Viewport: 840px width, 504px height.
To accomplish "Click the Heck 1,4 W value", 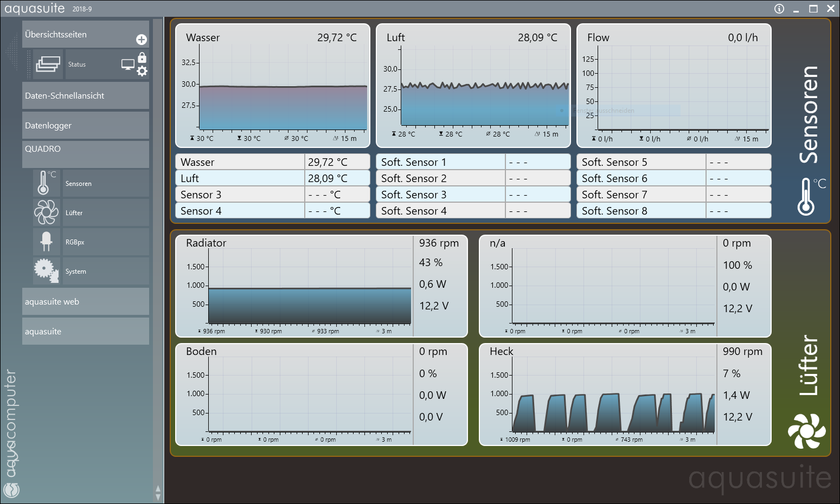I will tap(736, 396).
